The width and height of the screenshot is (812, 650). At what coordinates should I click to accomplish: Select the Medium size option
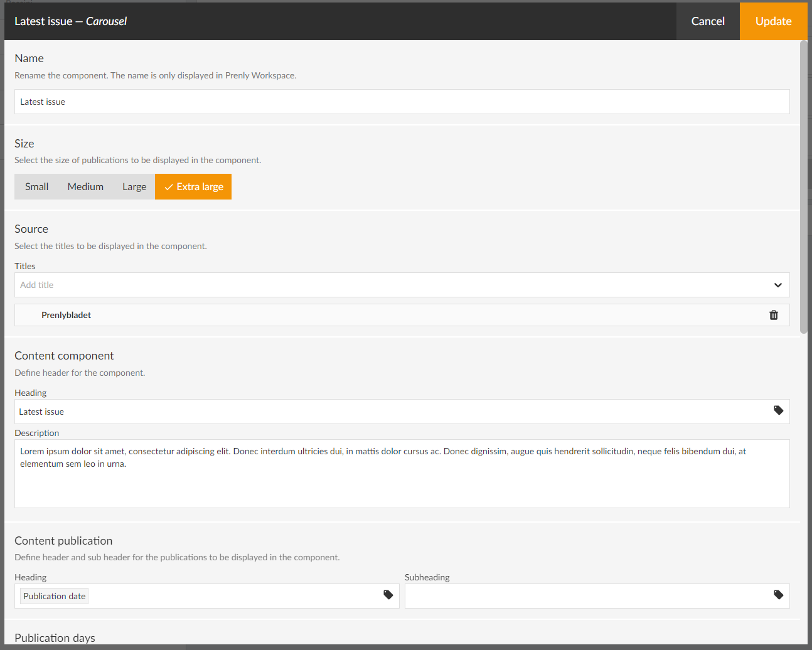(x=85, y=187)
